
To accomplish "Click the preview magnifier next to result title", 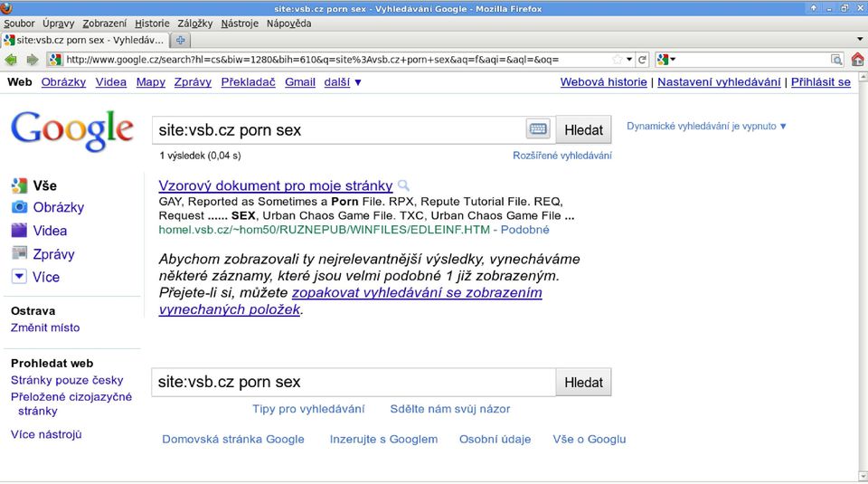I will [x=403, y=185].
